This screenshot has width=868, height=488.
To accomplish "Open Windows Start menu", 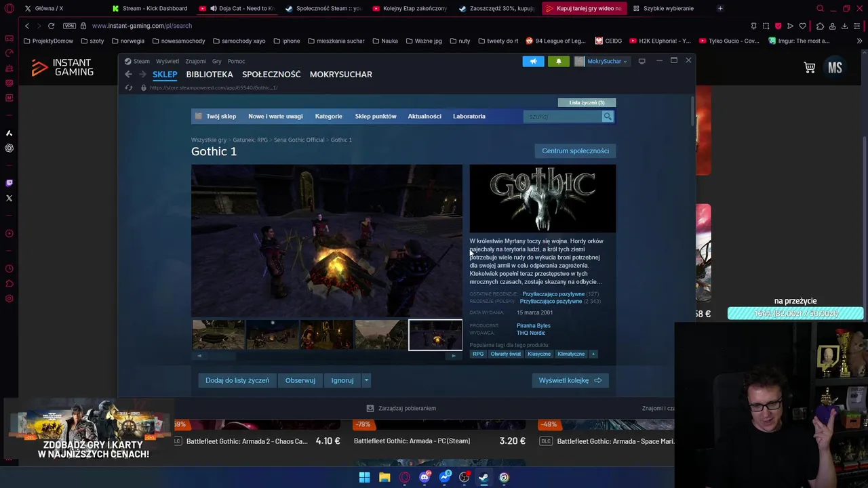I will pos(364,477).
